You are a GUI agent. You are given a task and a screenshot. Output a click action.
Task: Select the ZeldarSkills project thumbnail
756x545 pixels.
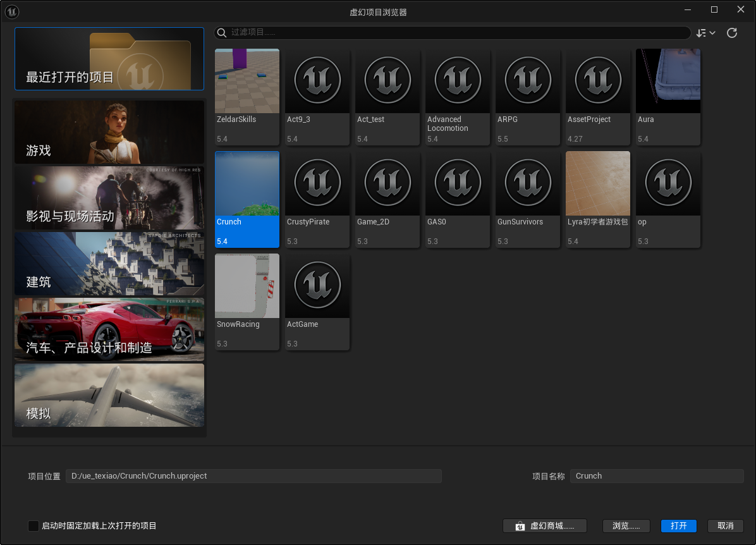[x=247, y=81]
